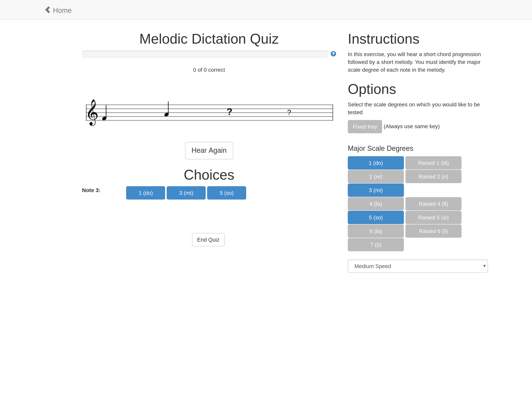532x399 pixels.
Task: Choose 5 (so) as Note 3 answer
Action: click(x=226, y=193)
